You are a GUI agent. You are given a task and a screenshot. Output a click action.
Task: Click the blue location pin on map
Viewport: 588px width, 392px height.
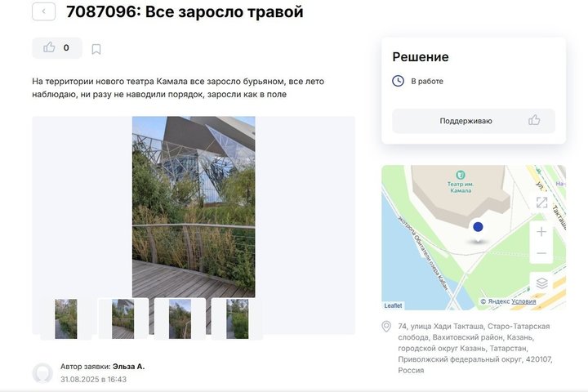pos(478,227)
